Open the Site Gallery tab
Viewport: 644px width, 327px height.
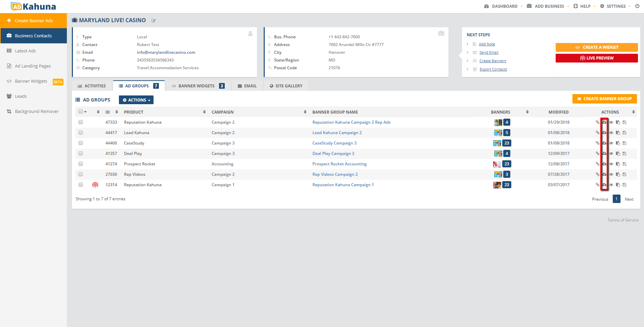(286, 86)
